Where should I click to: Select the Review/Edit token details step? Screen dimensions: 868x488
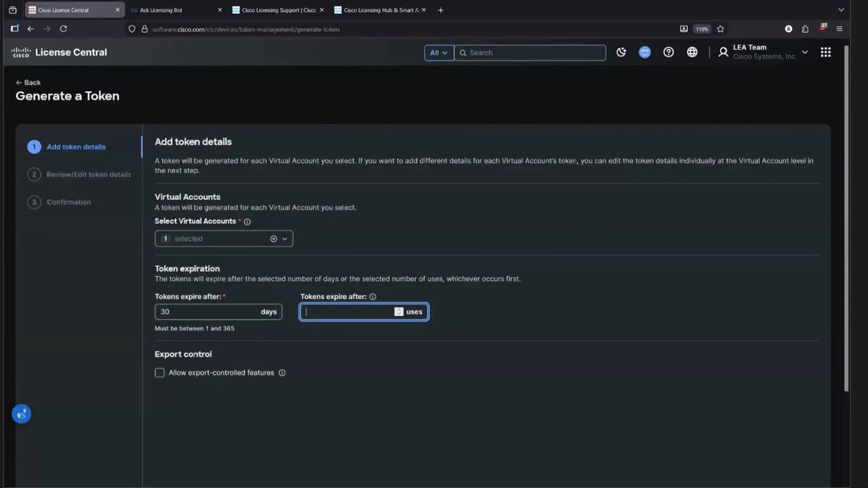pyautogui.click(x=88, y=174)
